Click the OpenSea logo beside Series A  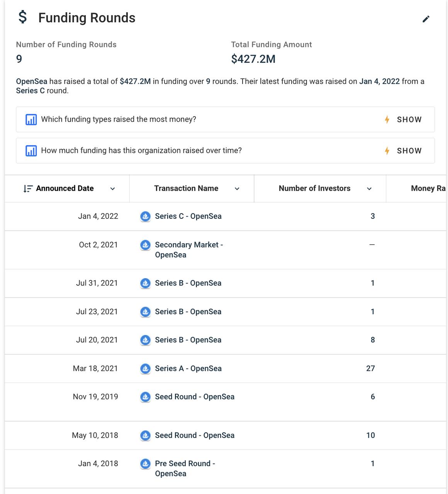click(145, 369)
